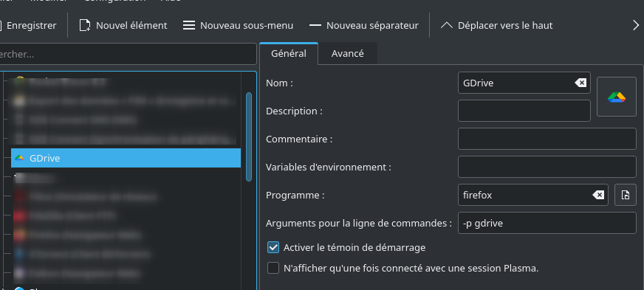The height and width of the screenshot is (290, 644).
Task: Create a Nouvel élément entry
Action: [123, 25]
